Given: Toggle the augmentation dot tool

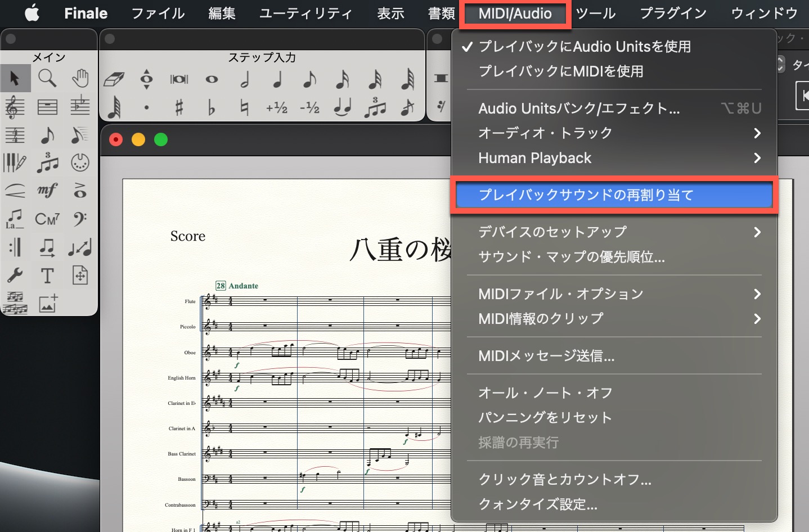Looking at the screenshot, I should point(146,107).
